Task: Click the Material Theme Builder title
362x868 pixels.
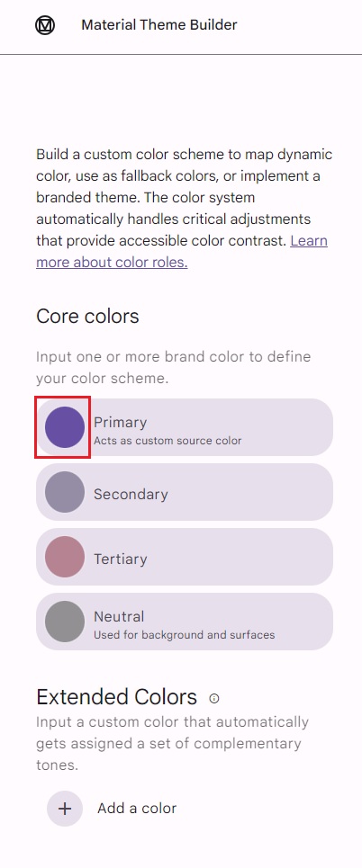Action: (x=159, y=25)
